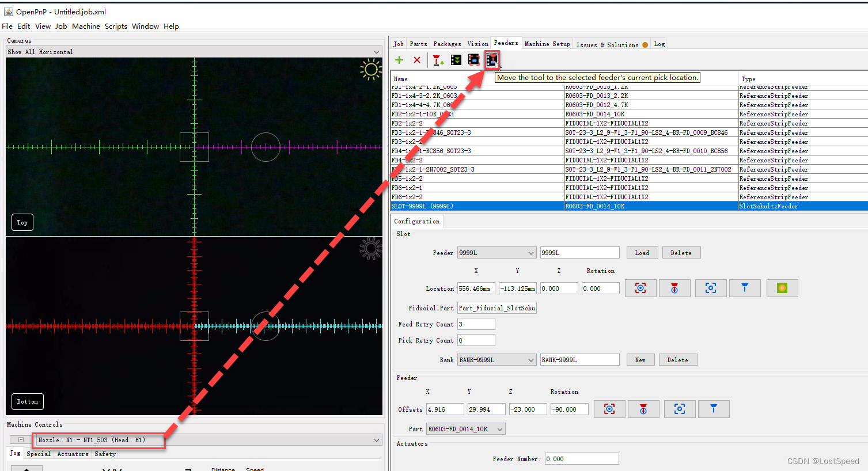
Task: Toggle top camera light sun icon
Action: [370, 70]
